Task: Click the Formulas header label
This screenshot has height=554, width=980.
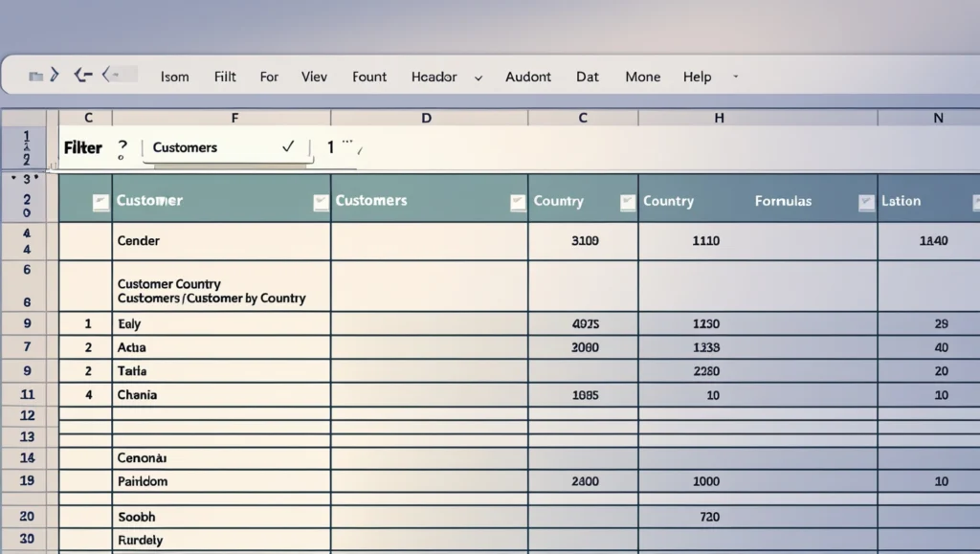Action: pos(782,201)
